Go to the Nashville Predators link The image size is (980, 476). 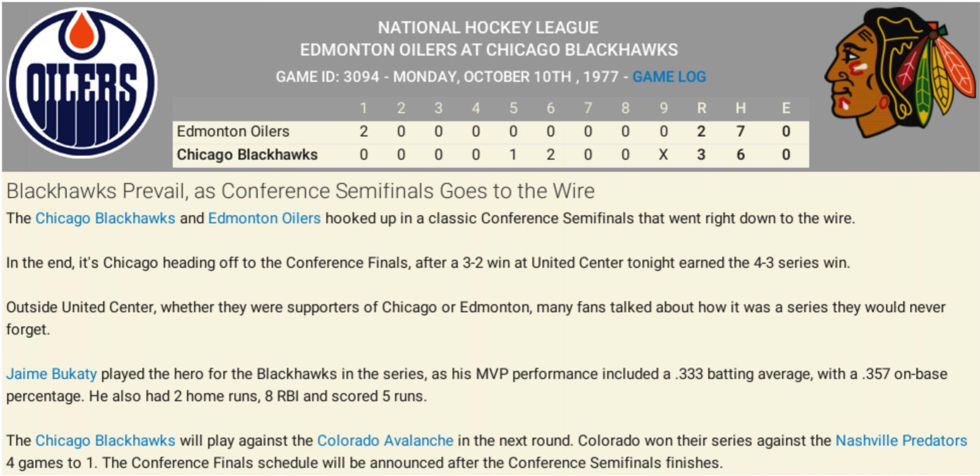click(901, 441)
